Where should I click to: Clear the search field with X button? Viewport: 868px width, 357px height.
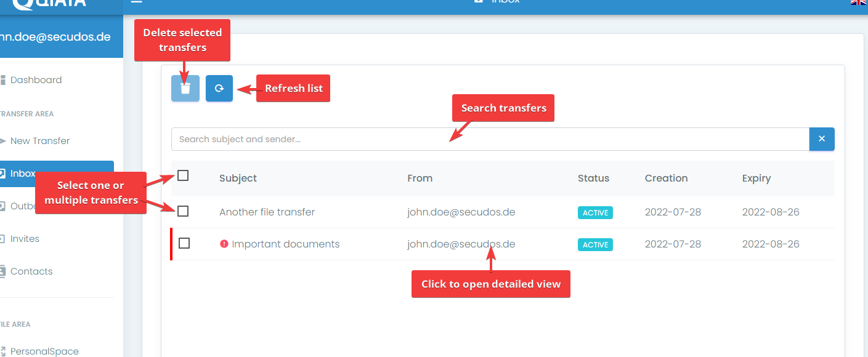822,139
